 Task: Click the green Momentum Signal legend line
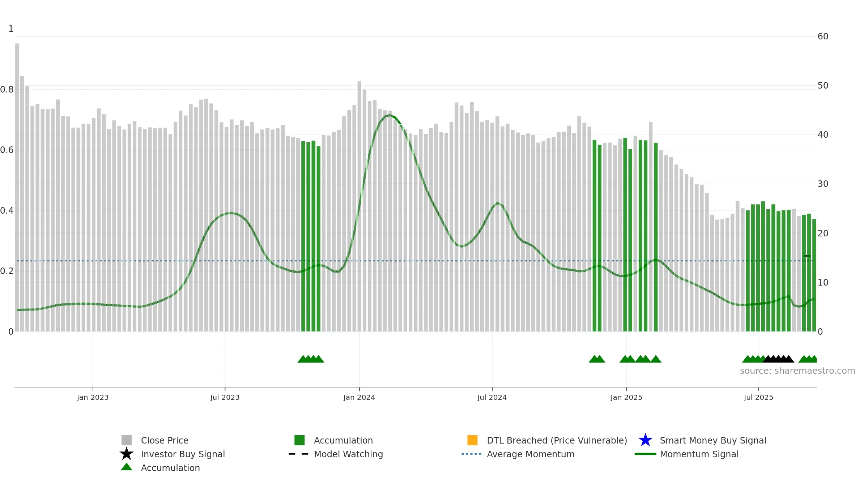point(645,454)
